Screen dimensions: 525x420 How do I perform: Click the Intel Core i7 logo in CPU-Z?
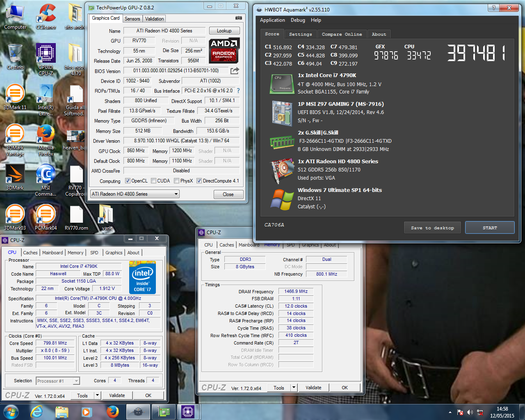142,277
